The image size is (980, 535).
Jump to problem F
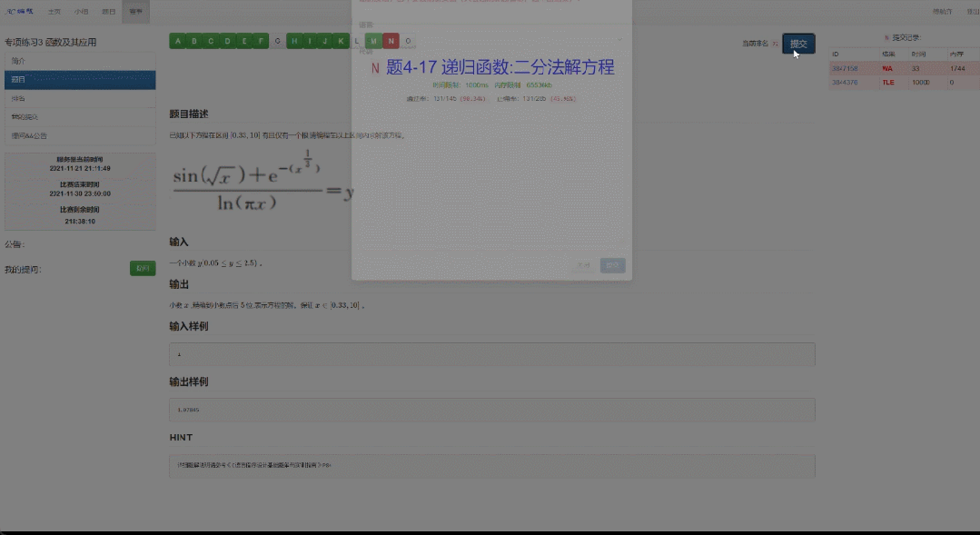(x=261, y=41)
